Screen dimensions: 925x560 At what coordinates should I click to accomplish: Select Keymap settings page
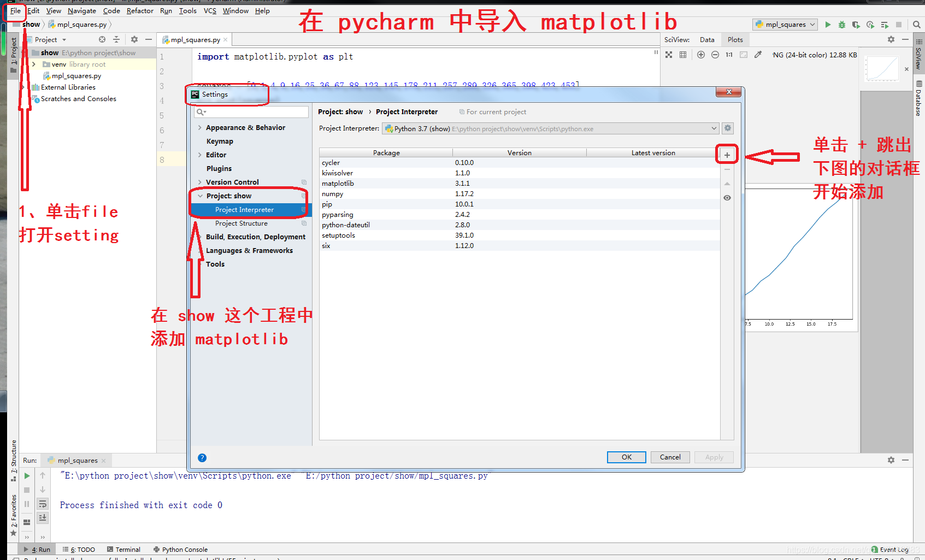point(220,142)
